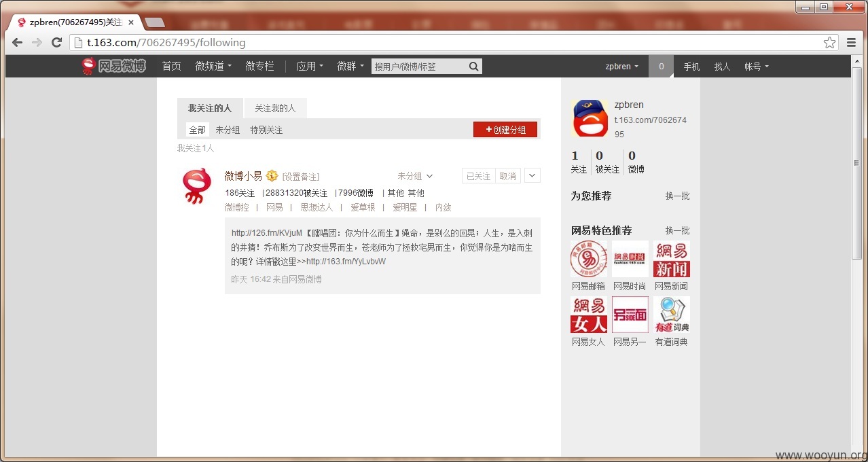
Task: Open the 未分组 group dropdown
Action: 415,176
